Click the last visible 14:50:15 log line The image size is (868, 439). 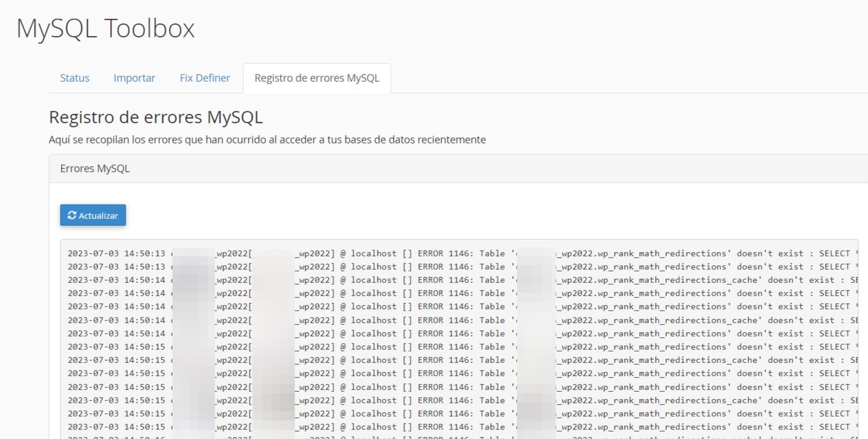tap(231, 426)
